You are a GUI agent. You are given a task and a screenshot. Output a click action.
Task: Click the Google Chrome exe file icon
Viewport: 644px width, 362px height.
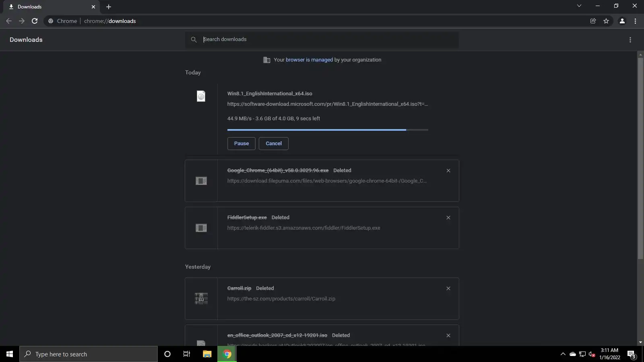pyautogui.click(x=201, y=181)
